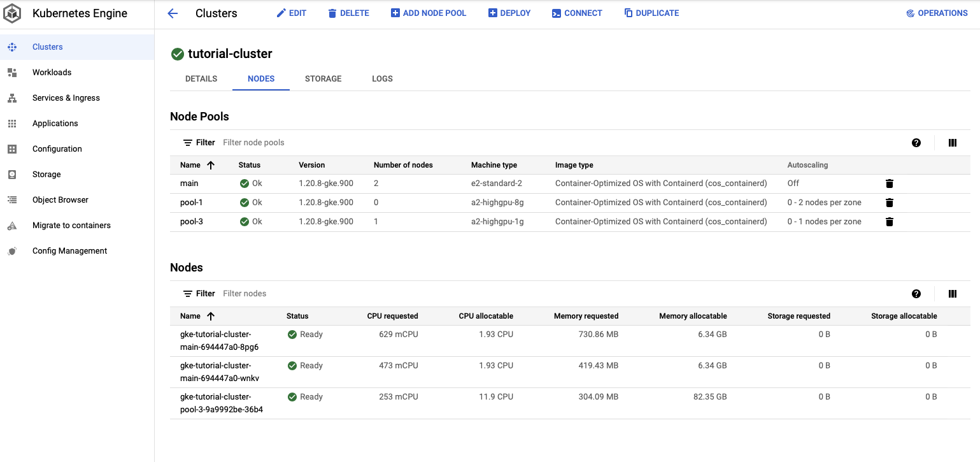Click the e2-standard-2 machine type cell

[497, 184]
